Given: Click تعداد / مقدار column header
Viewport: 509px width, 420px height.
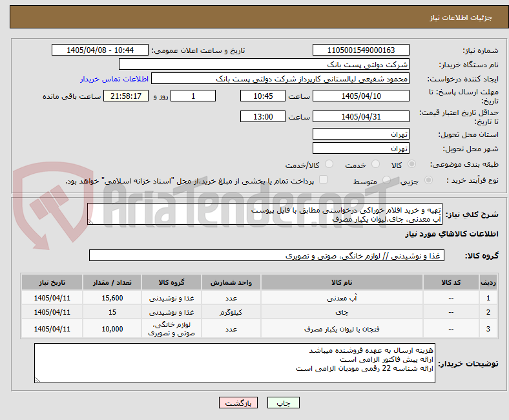Looking at the screenshot, I should tap(112, 282).
